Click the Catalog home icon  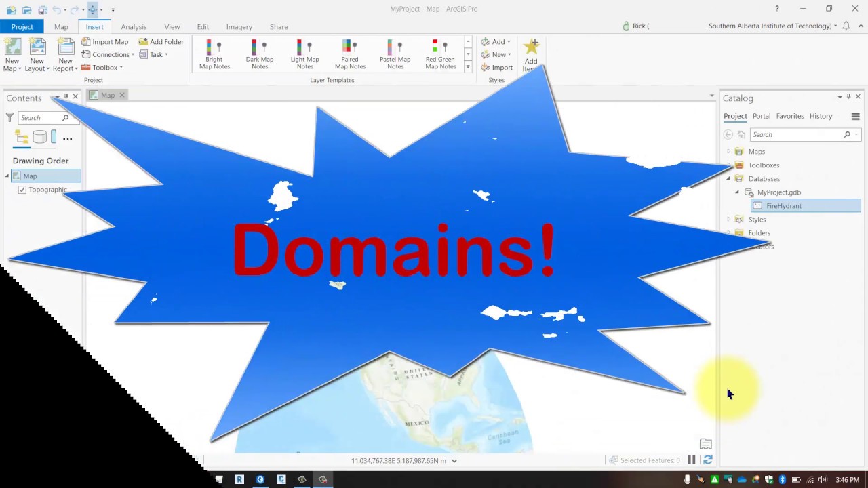click(x=741, y=134)
